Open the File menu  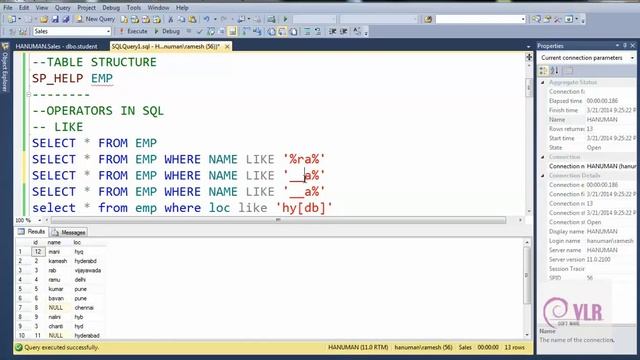(8, 7)
